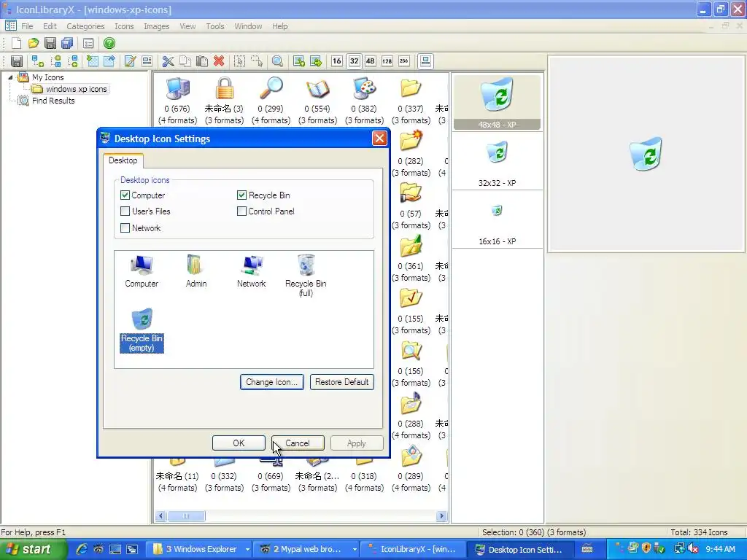Click the magnifier search icon in toolbar

coord(277,61)
